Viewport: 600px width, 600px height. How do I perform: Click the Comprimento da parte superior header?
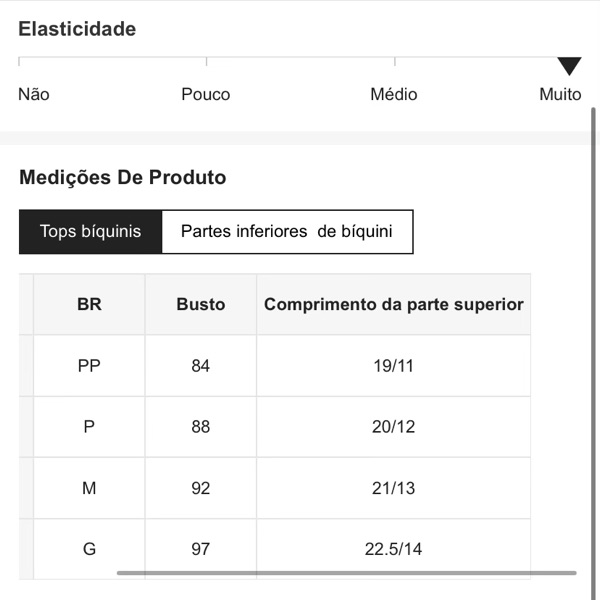[394, 305]
